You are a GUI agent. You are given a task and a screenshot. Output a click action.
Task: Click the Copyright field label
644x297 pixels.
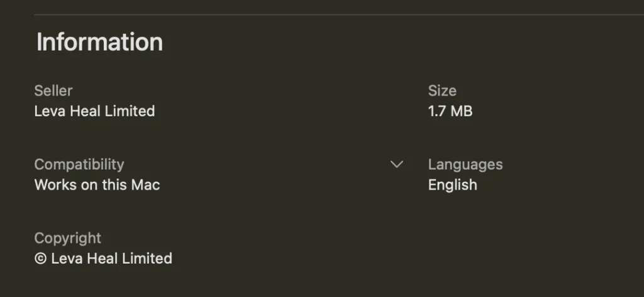coord(67,238)
